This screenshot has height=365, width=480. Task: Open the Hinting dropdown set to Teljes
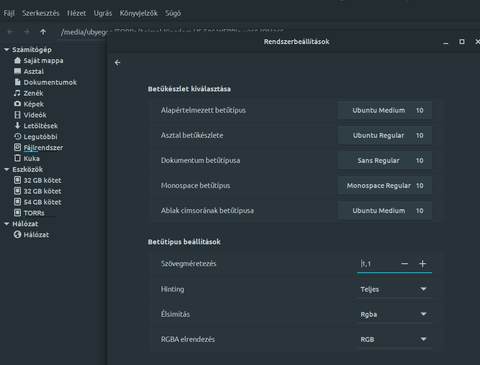click(394, 289)
